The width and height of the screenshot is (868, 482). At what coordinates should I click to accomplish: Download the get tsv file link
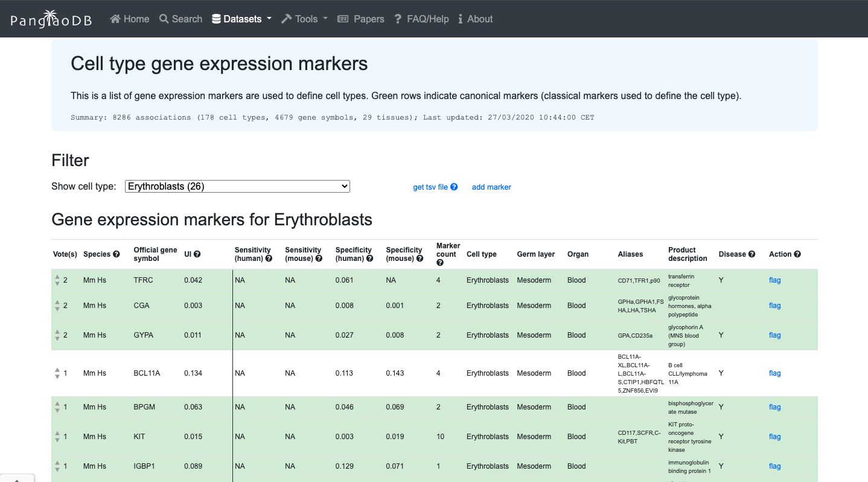[x=430, y=187]
